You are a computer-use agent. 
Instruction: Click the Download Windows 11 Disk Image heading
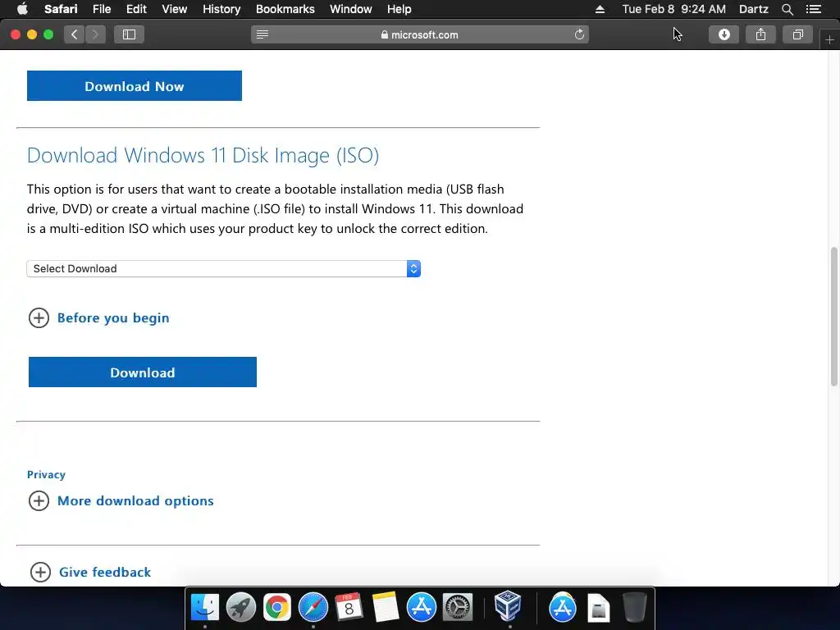point(203,155)
